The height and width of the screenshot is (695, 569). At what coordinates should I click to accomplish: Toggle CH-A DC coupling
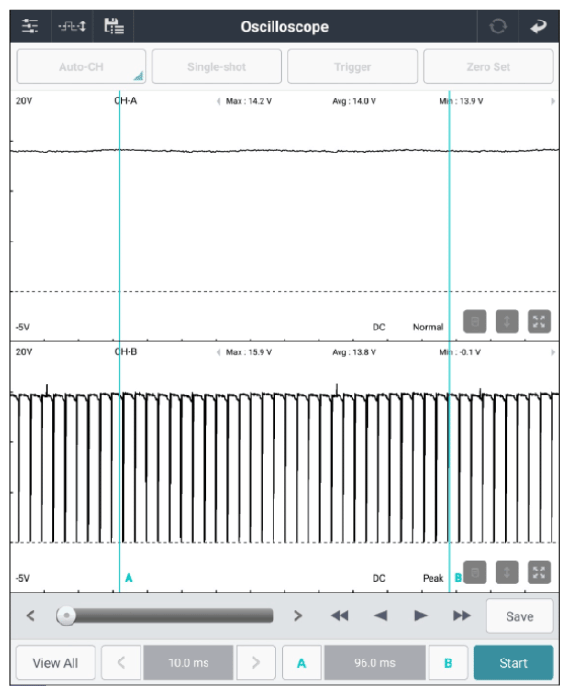point(379,327)
